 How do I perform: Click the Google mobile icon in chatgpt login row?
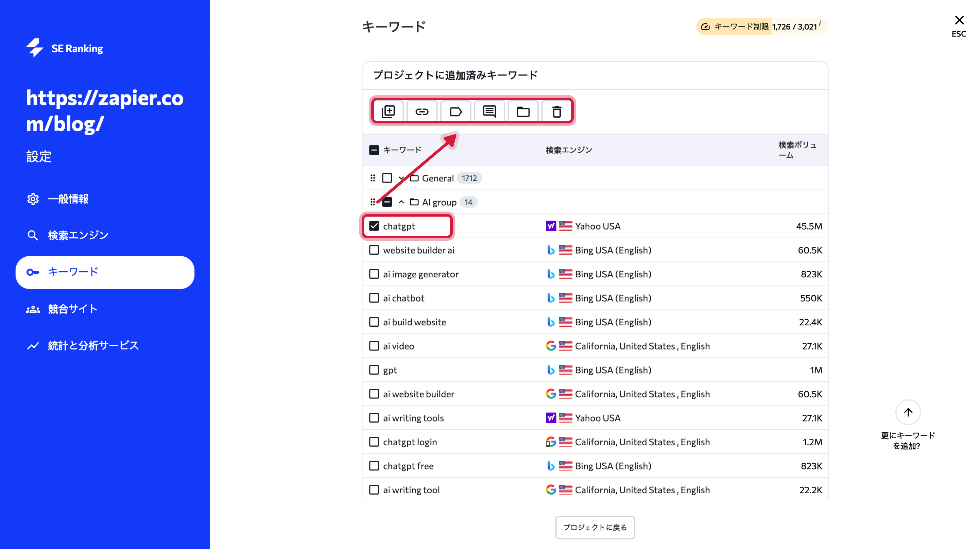pos(551,441)
